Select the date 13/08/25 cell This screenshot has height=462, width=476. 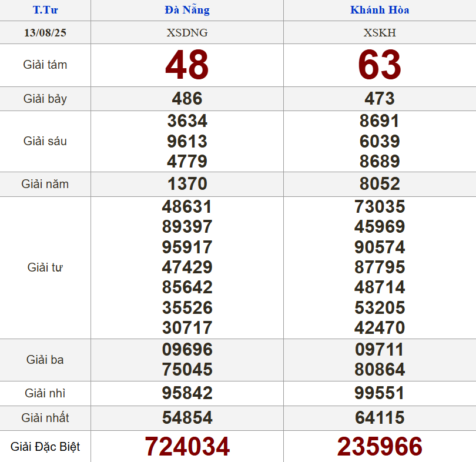click(45, 33)
